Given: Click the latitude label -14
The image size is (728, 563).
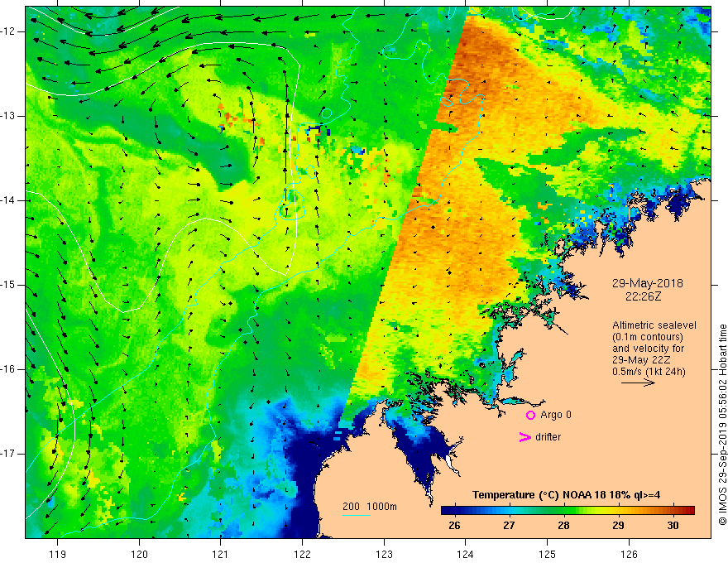Looking at the screenshot, I should point(9,200).
